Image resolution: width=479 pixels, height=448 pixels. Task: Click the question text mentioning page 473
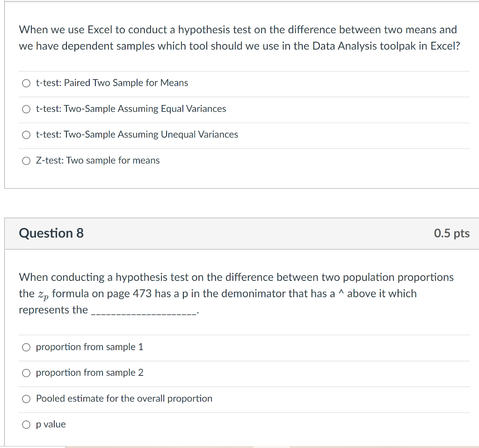236,293
